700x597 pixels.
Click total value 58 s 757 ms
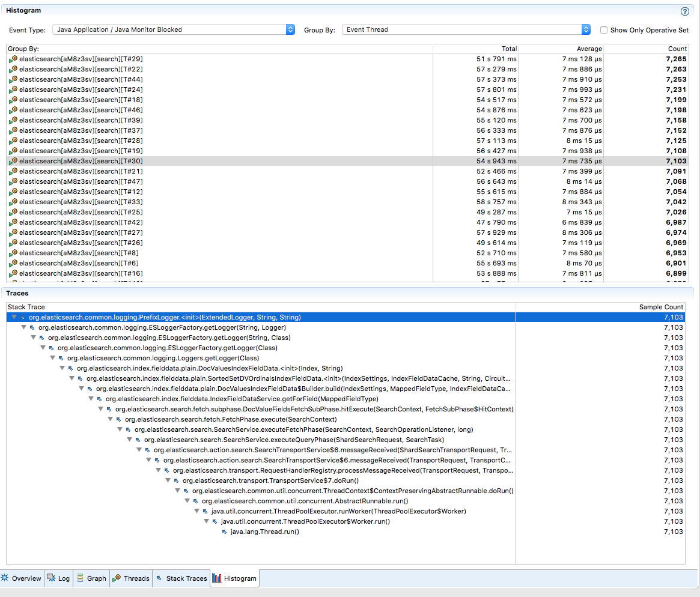496,202
